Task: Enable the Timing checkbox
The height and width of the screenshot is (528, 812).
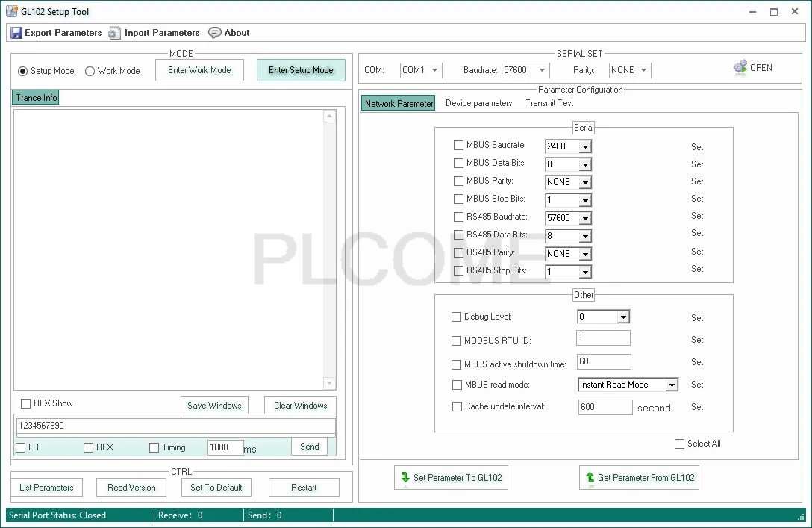Action: pos(154,447)
